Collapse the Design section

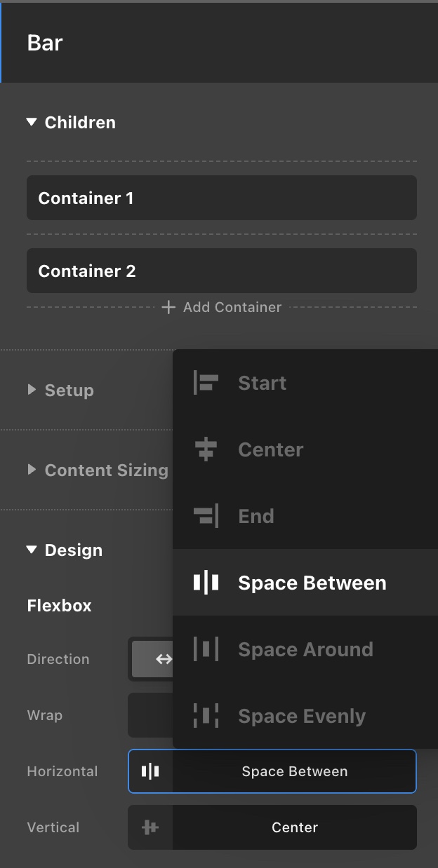click(31, 550)
